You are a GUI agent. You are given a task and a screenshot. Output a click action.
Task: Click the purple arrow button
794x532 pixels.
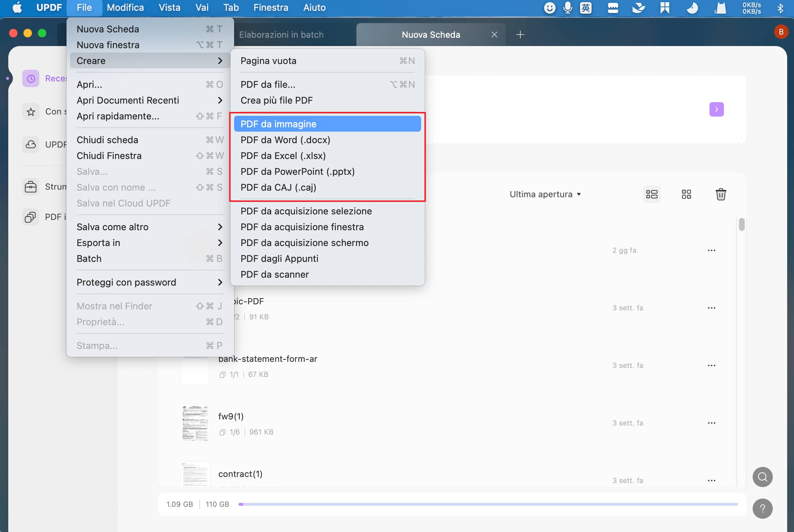point(716,109)
